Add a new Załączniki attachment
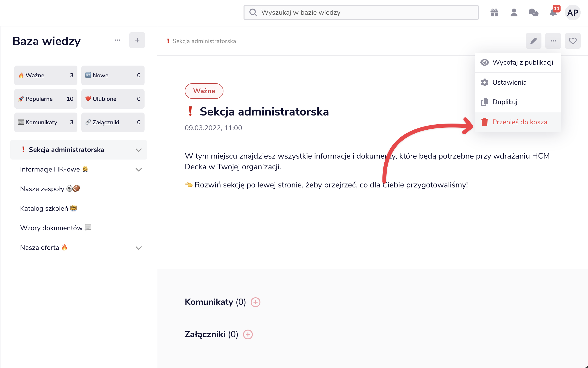 coord(248,334)
